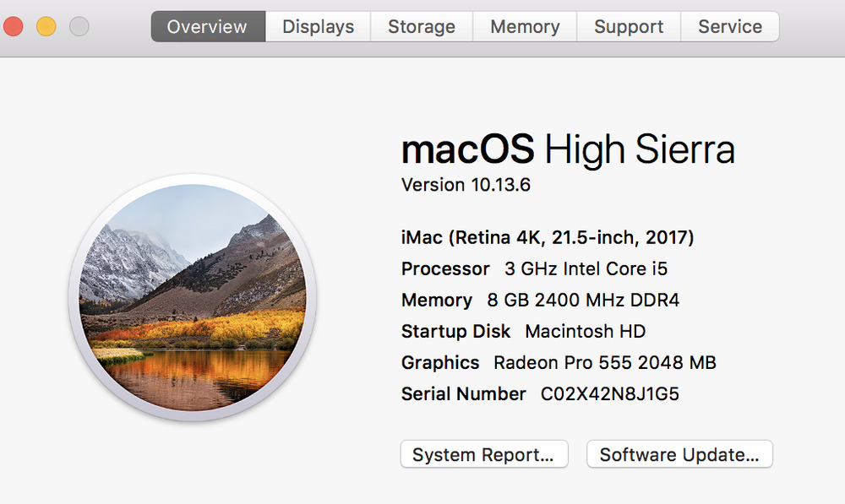Select the Storage tab
This screenshot has width=845, height=504.
click(x=422, y=26)
